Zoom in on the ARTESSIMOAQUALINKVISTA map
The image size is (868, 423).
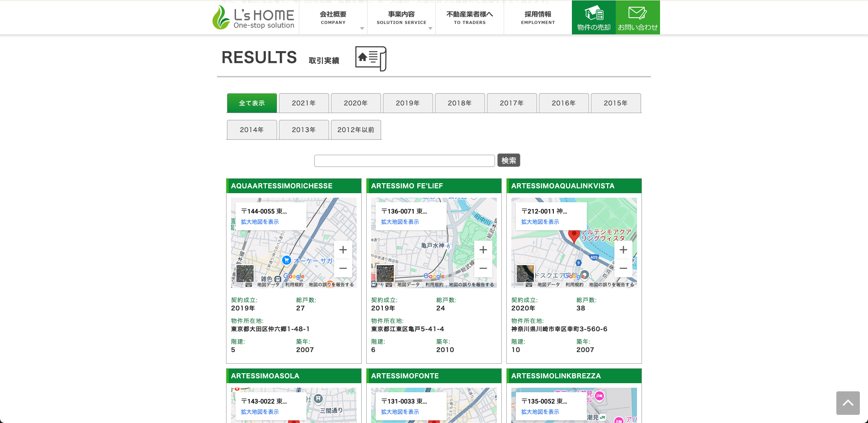click(x=623, y=250)
